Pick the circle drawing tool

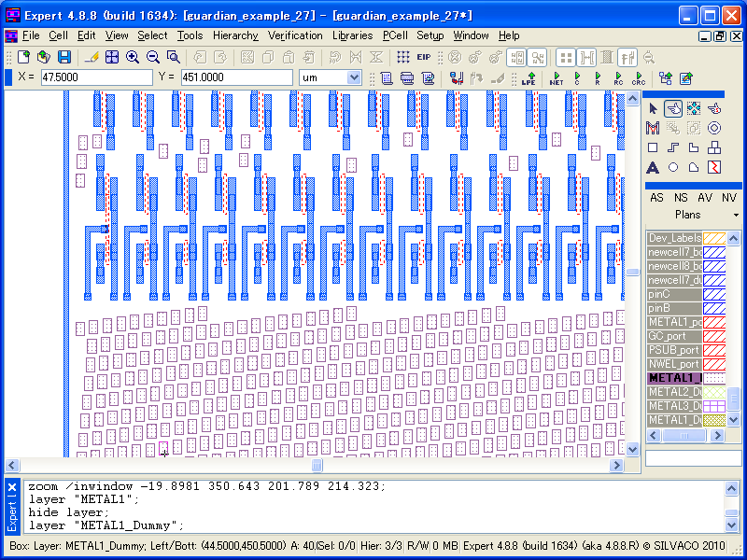(x=673, y=168)
